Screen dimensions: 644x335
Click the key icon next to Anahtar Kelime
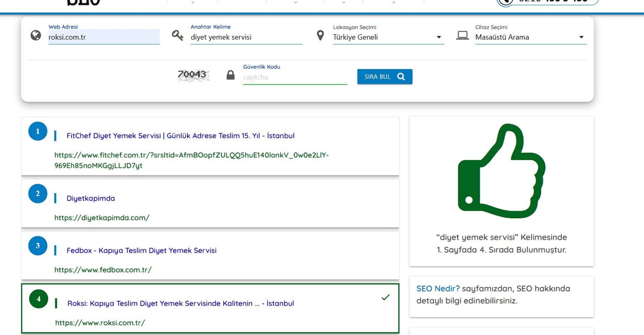coord(177,36)
